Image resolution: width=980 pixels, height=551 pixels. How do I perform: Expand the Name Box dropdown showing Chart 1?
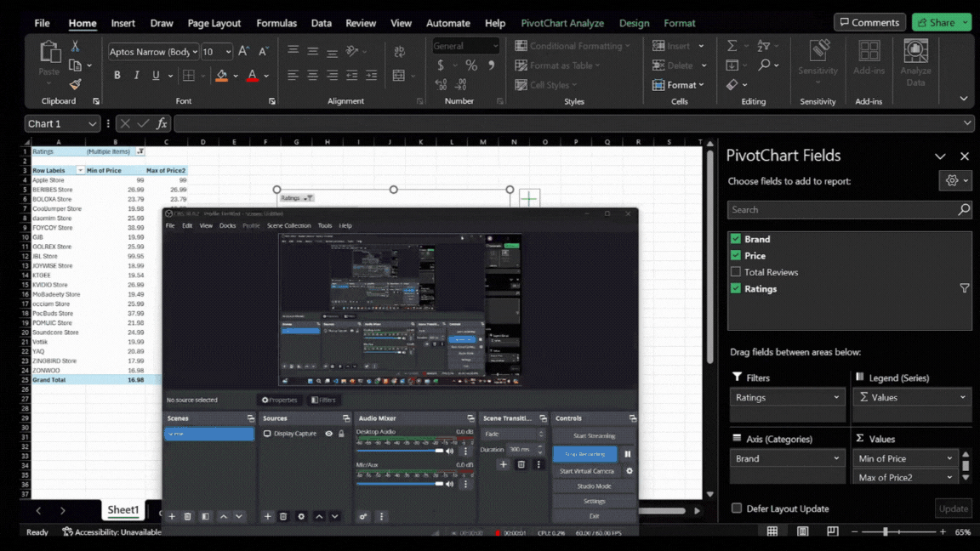pos(92,123)
